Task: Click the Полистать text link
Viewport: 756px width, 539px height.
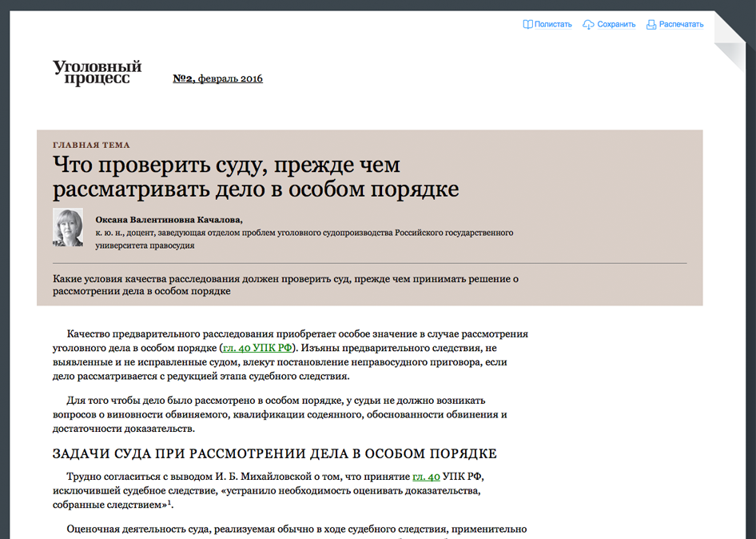Action: (x=553, y=24)
